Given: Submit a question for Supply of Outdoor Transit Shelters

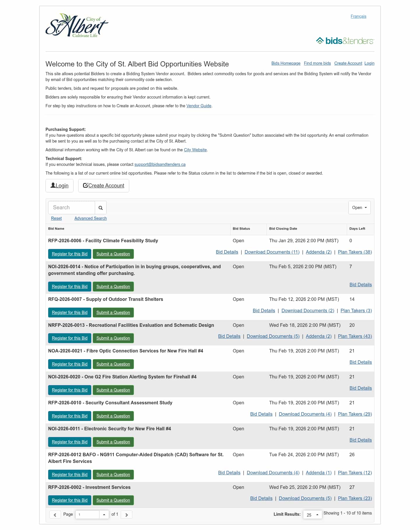Looking at the screenshot, I should [x=113, y=313].
